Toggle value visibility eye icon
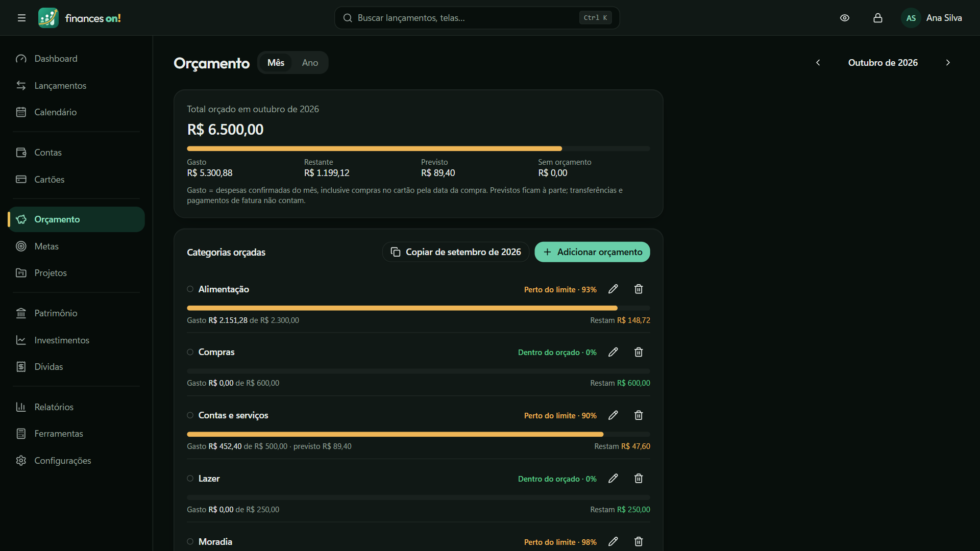980x551 pixels. click(x=845, y=18)
